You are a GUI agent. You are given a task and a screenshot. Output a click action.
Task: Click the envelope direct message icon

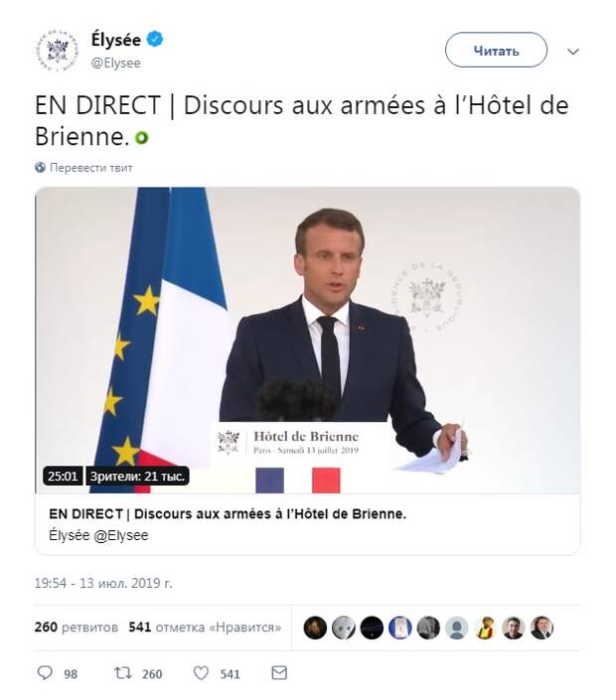[279, 673]
